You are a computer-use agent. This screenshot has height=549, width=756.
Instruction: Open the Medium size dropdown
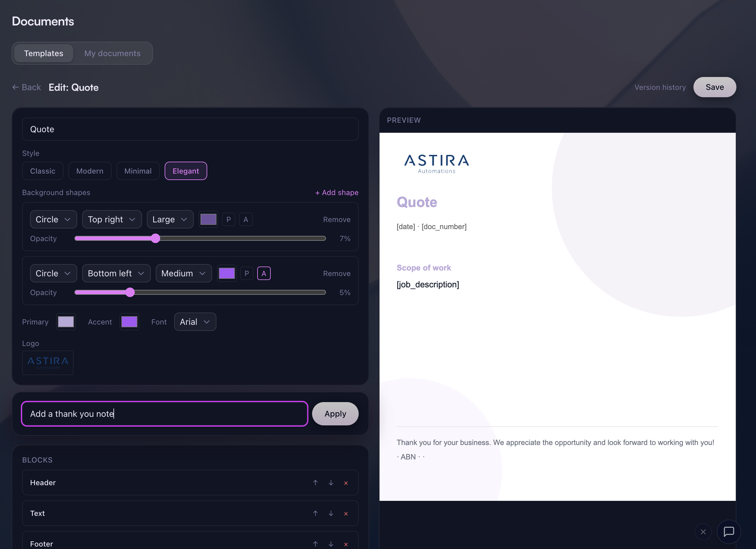click(x=184, y=274)
